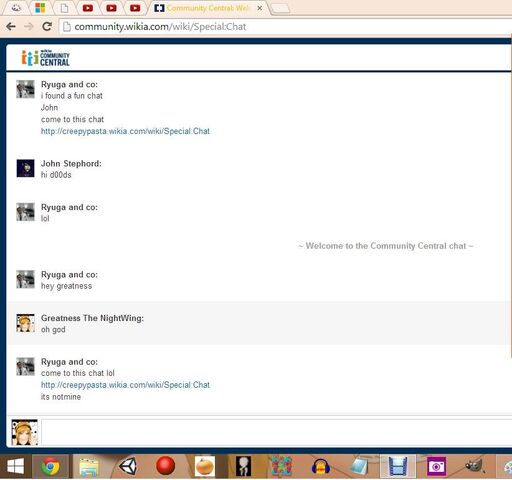Image resolution: width=512 pixels, height=480 pixels.
Task: Switch to the Microsoft colored-squares tab
Action: (40, 8)
